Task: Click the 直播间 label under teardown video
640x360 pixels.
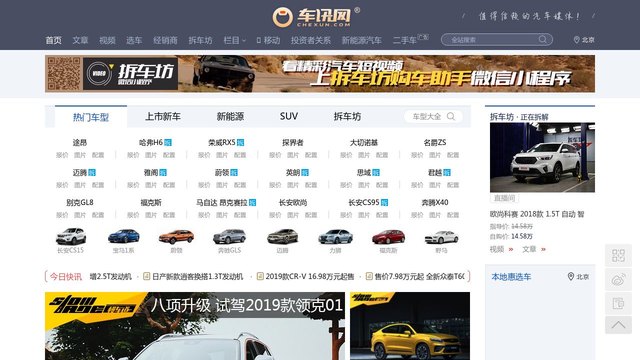Action: tap(504, 198)
